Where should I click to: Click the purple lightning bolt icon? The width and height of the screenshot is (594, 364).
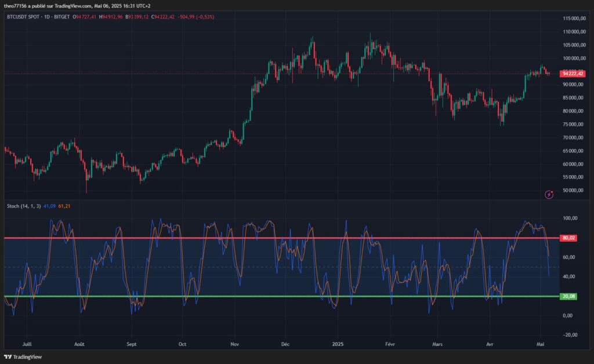click(549, 194)
